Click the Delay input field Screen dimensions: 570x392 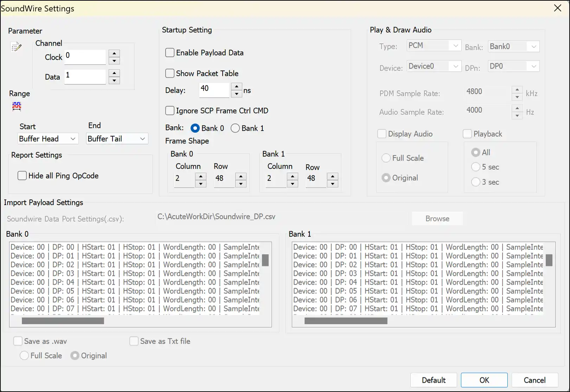tap(214, 90)
